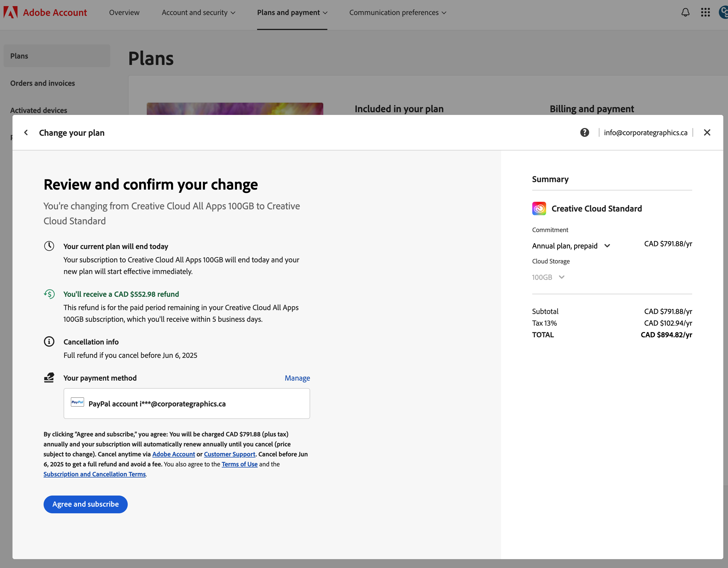Open the Adobe Account link in terms

tap(174, 454)
